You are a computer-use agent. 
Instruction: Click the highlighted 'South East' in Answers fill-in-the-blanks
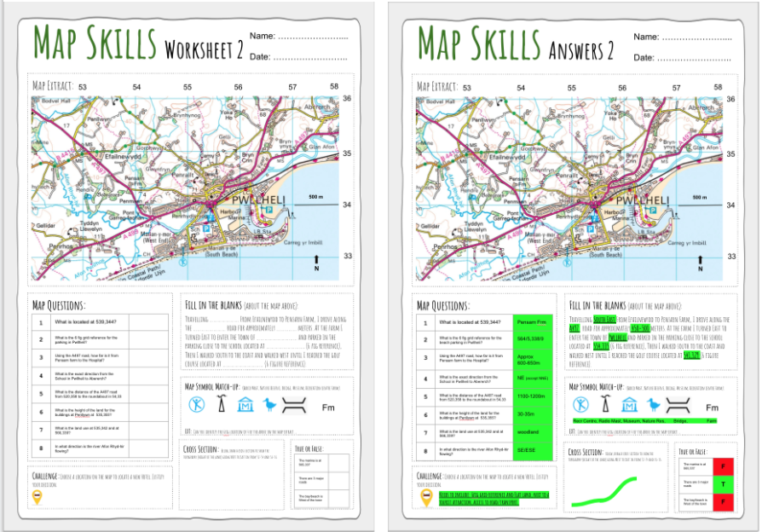[604, 320]
